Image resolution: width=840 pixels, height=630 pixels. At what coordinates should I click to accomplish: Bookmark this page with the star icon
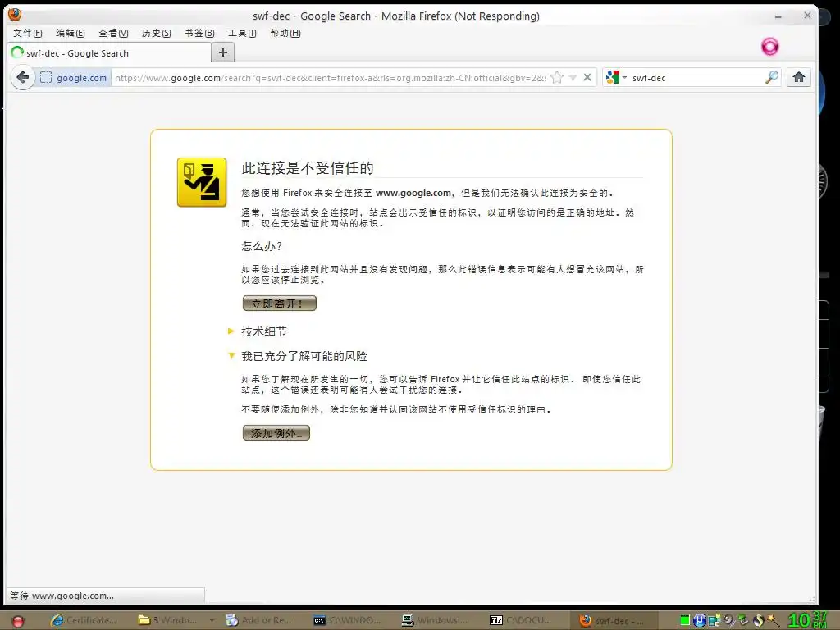pos(557,78)
